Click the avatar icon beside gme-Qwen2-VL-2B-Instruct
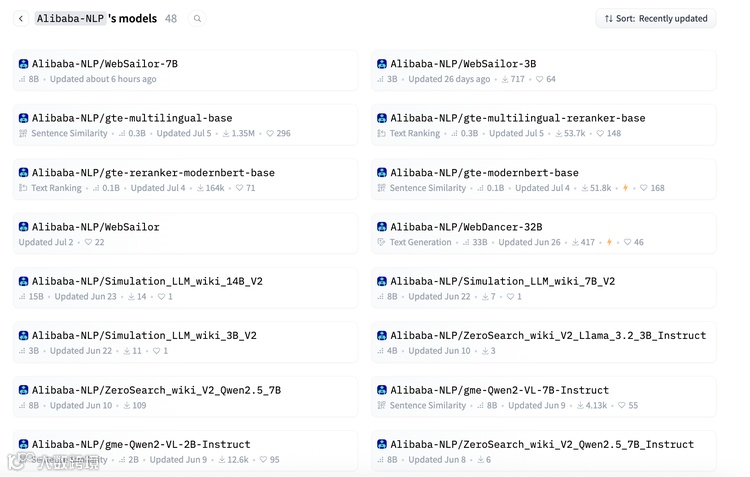750x477 pixels. coord(23,444)
